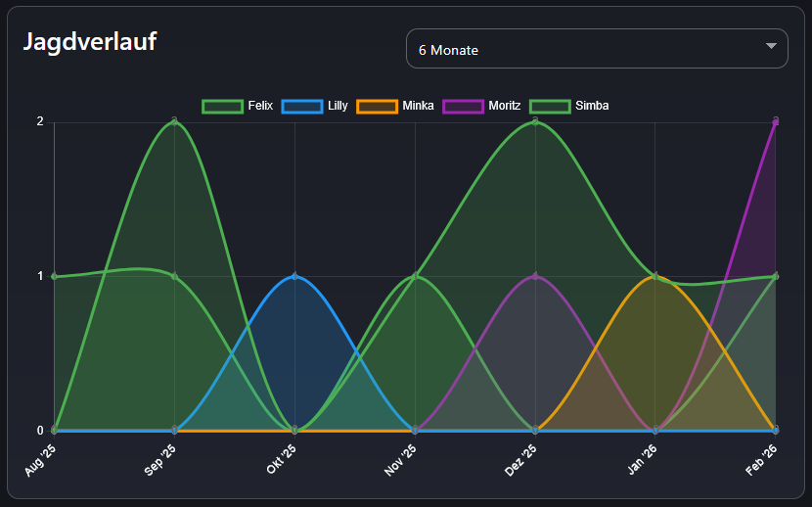Select the green point at Feb '26, value 1
Viewport: 812px width, 507px height.
tap(776, 276)
